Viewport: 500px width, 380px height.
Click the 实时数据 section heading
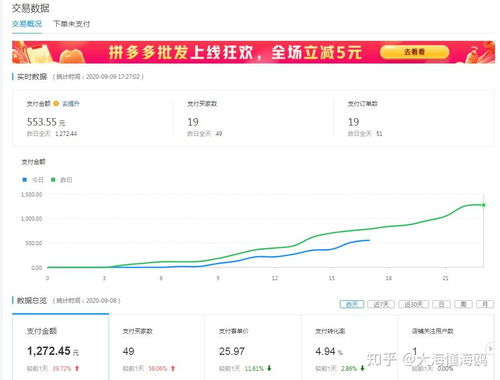pyautogui.click(x=32, y=77)
